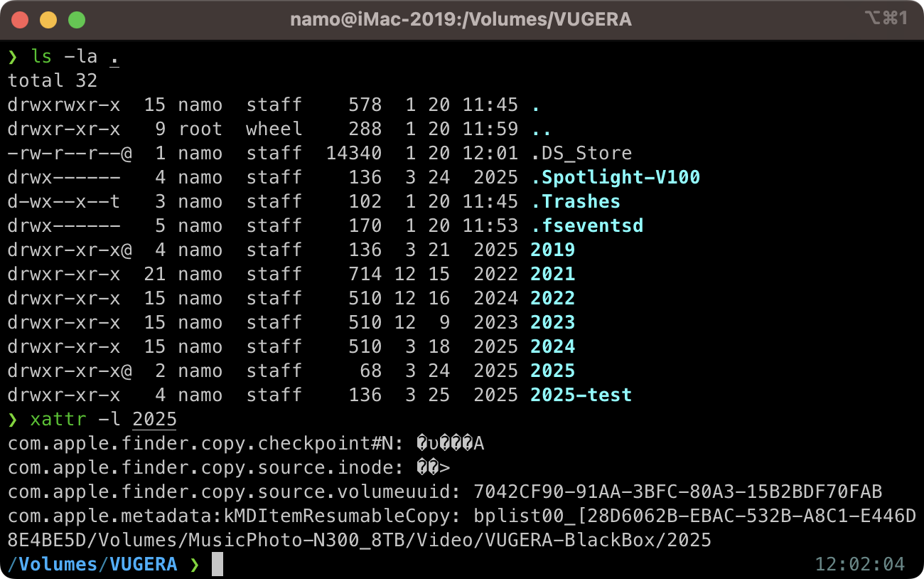Image resolution: width=924 pixels, height=579 pixels.
Task: Click permissions string d-wx--x--t
Action: [x=63, y=202]
